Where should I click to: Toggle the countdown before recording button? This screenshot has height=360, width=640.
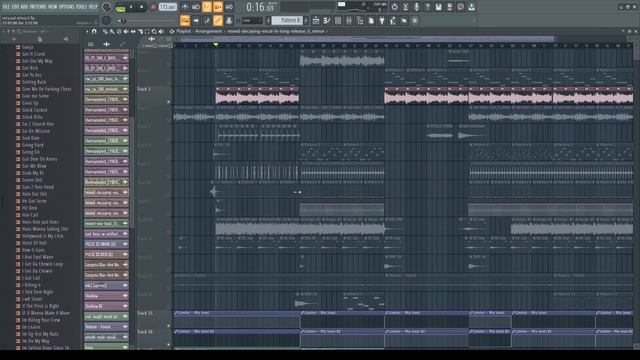pos(207,7)
